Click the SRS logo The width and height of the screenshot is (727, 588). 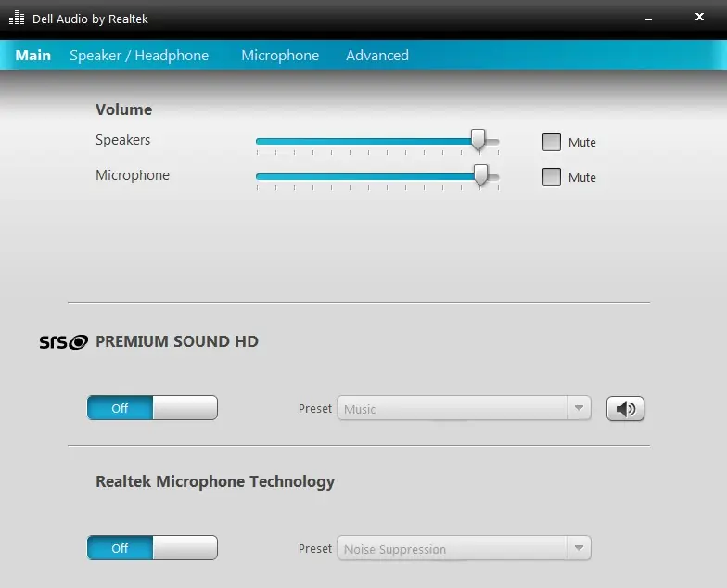coord(63,341)
